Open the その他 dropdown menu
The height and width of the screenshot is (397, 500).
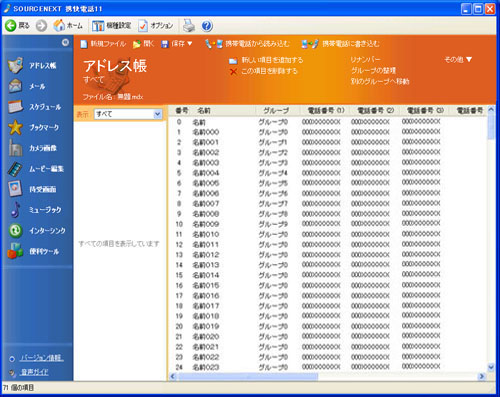click(458, 60)
